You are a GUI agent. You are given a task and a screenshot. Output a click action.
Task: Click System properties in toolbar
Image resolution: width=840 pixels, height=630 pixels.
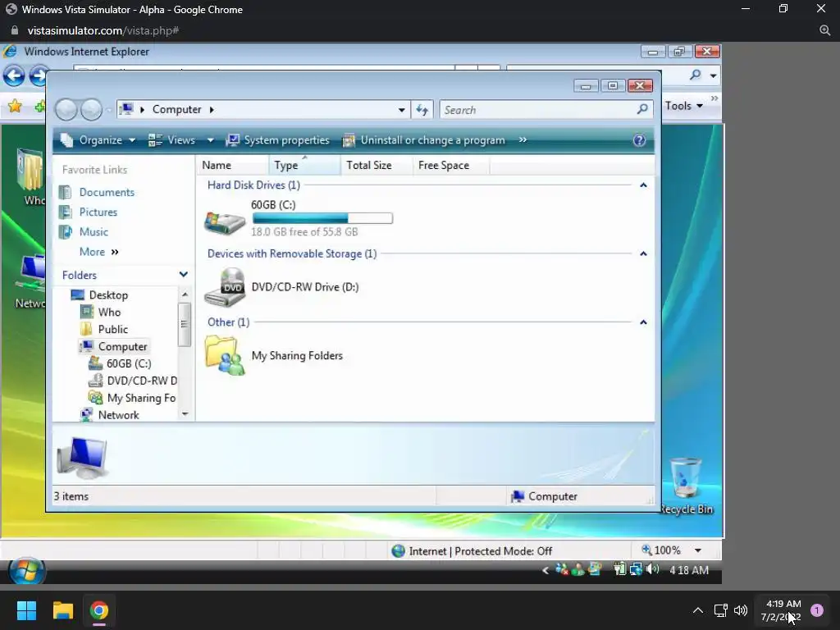277,140
